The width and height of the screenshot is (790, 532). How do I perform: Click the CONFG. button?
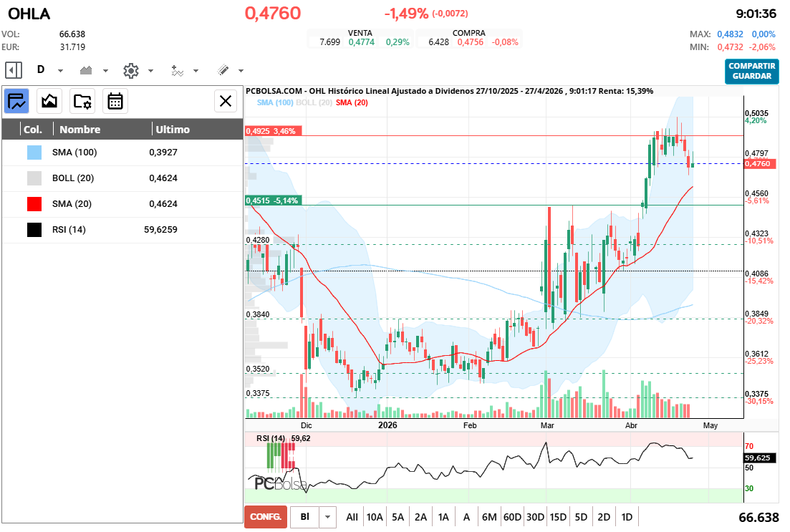tap(265, 516)
